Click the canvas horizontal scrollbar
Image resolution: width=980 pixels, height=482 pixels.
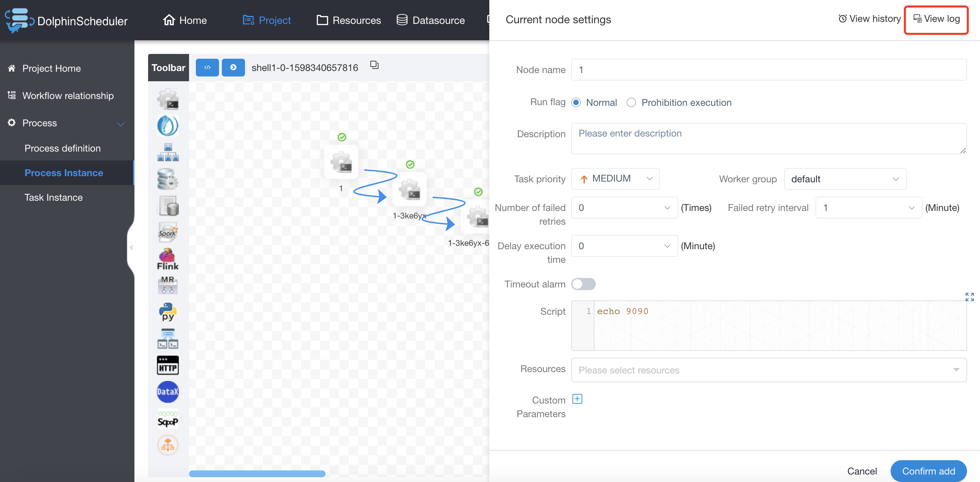[x=257, y=473]
